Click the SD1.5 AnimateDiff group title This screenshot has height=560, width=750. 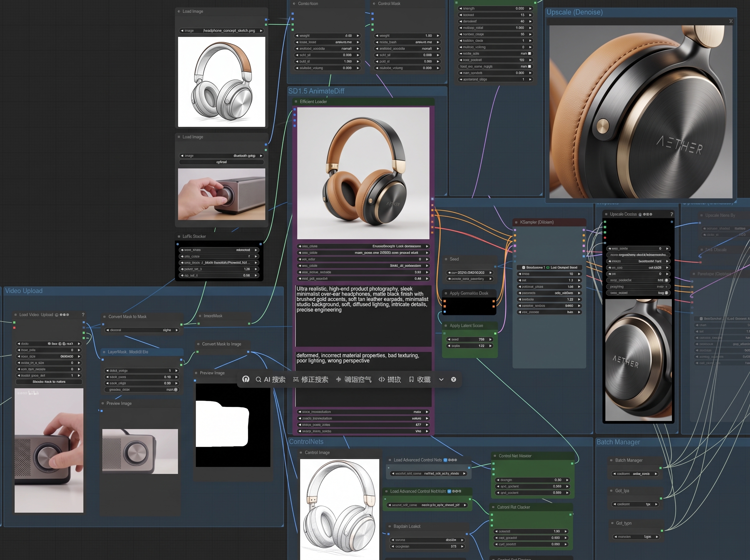pos(316,91)
